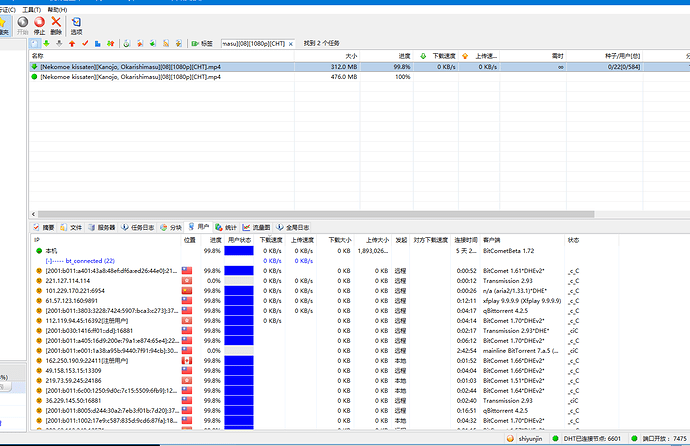Select peer 36.229.145.50:16881

[x=325, y=401]
